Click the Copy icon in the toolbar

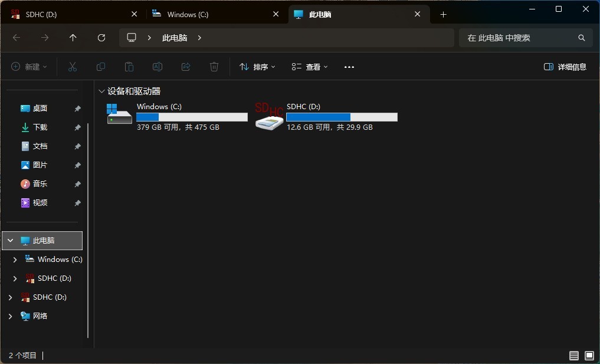click(x=100, y=67)
